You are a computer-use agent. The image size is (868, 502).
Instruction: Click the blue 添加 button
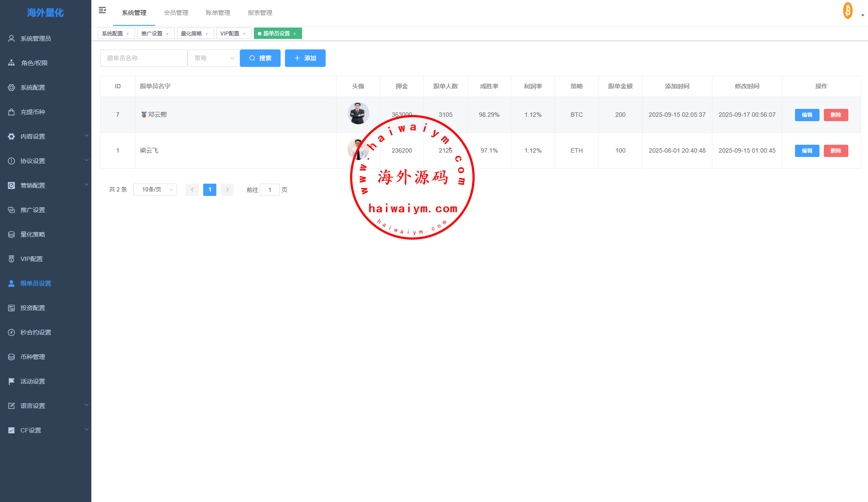click(305, 58)
